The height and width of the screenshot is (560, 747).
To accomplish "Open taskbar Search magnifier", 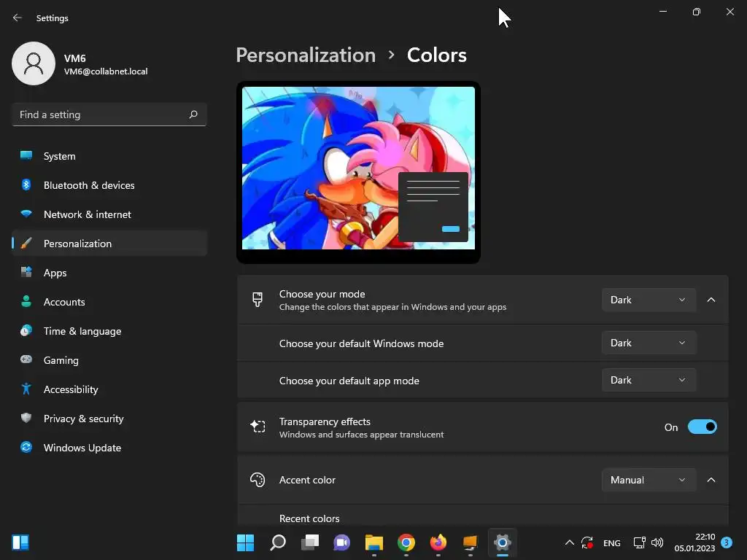I will [x=278, y=542].
